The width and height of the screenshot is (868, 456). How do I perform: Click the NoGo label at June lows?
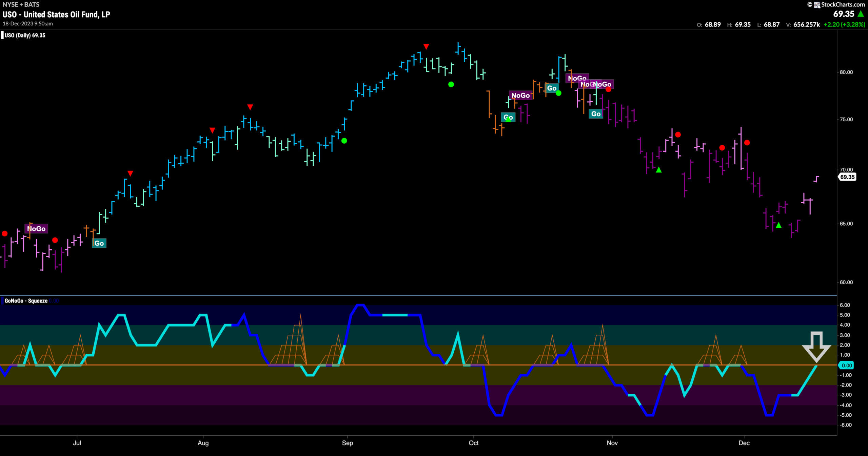(36, 229)
